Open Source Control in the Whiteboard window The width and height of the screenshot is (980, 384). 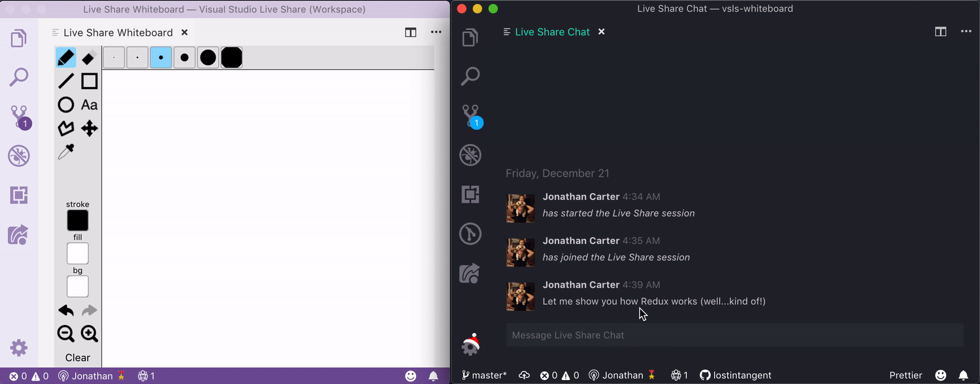(20, 116)
